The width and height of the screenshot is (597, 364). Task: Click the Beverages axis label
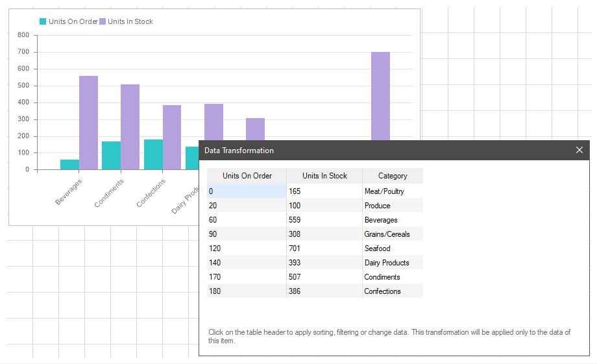69,191
